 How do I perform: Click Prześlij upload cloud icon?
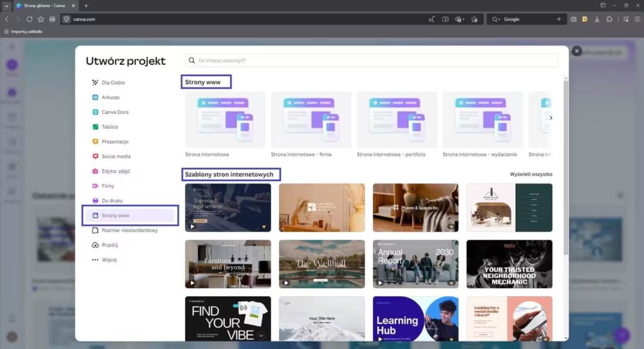[x=95, y=245]
